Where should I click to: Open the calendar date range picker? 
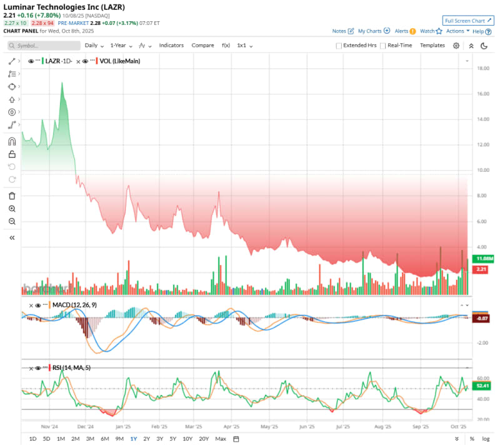[236, 439]
